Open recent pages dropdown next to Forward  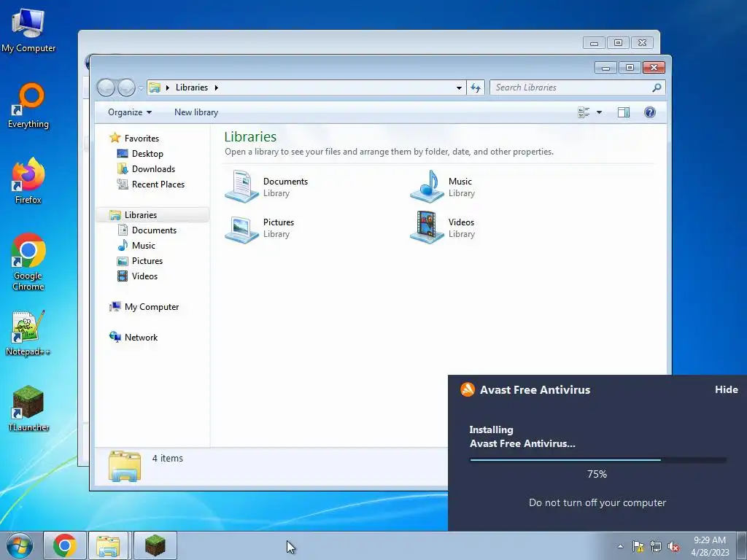coord(141,87)
